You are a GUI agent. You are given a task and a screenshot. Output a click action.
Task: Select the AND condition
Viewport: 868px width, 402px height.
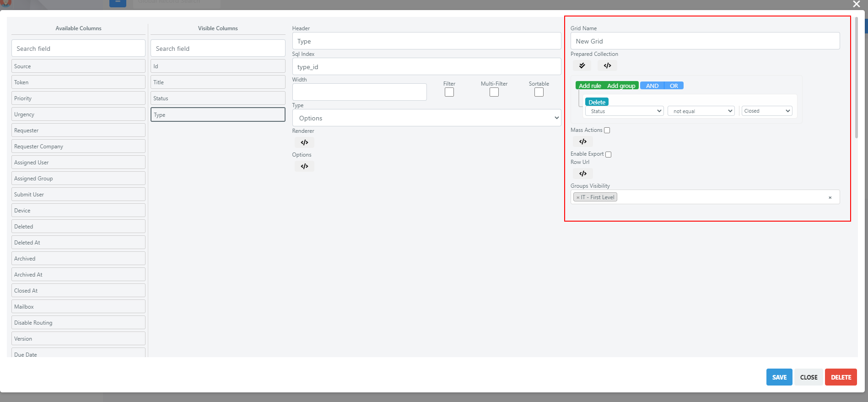[x=652, y=86]
